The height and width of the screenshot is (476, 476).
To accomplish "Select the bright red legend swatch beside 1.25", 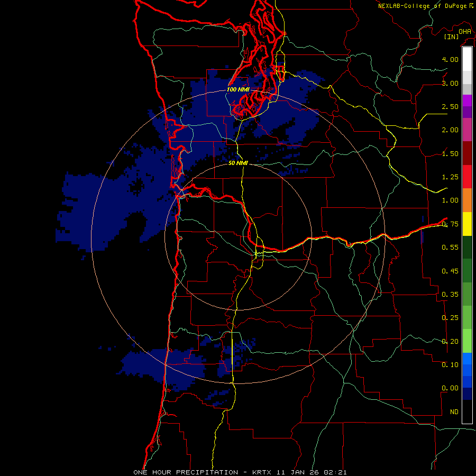I will (467, 177).
